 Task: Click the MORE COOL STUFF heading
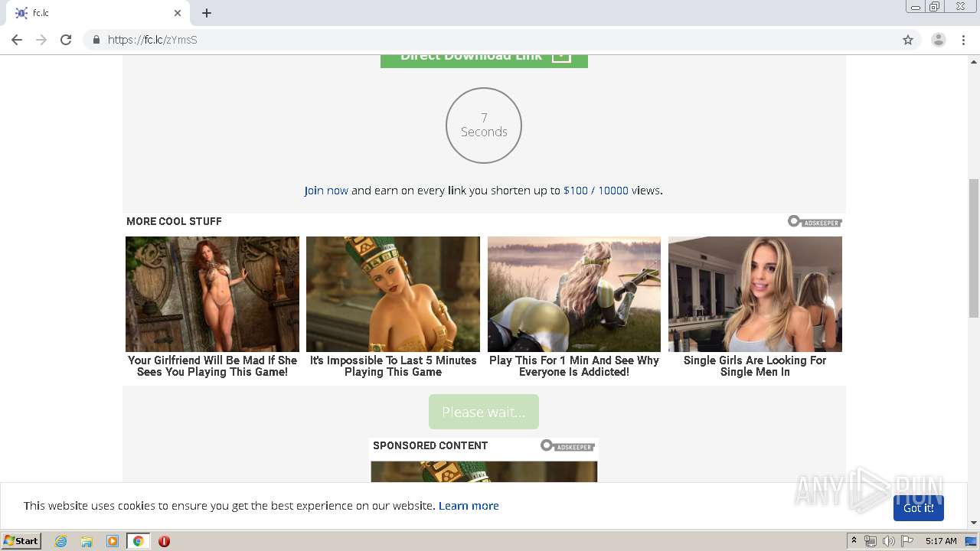click(174, 221)
